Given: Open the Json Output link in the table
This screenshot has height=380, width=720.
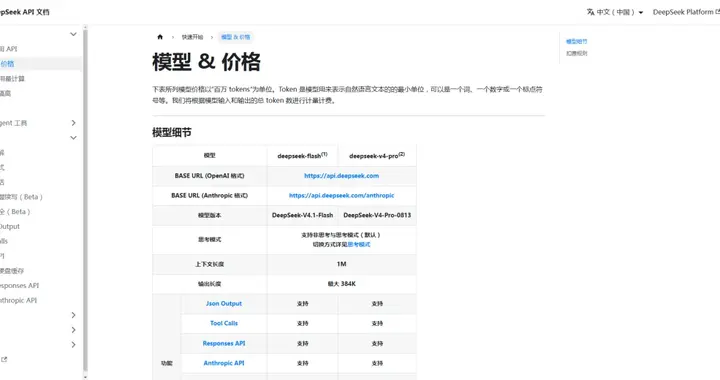Looking at the screenshot, I should pyautogui.click(x=224, y=303).
